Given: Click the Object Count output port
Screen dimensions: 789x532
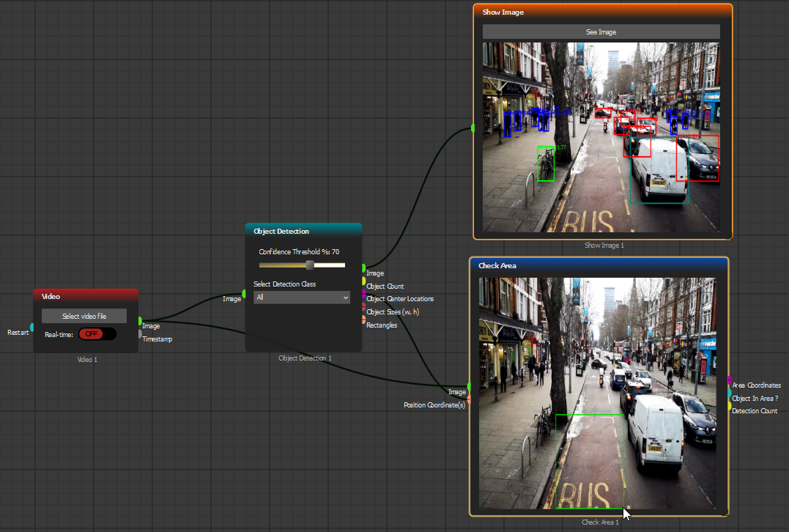Looking at the screenshot, I should [363, 281].
